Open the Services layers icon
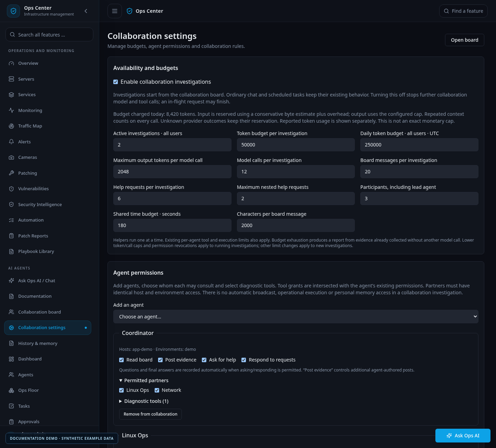The image size is (496, 448). (11, 95)
